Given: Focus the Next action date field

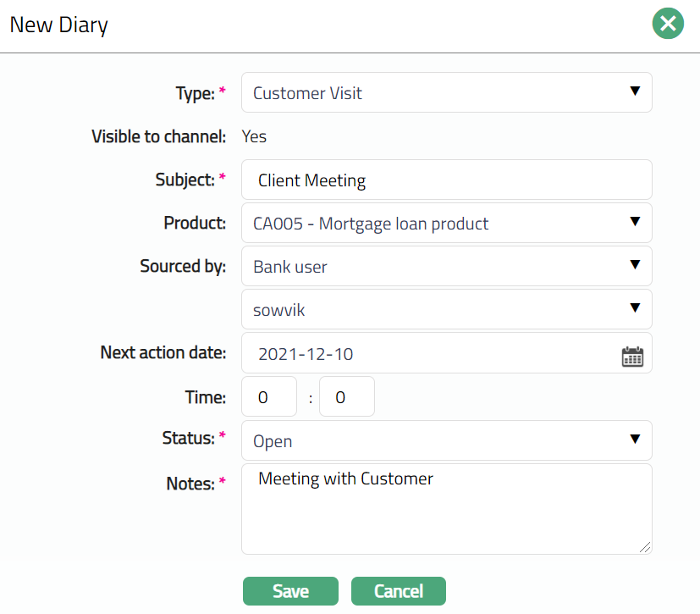Looking at the screenshot, I should pos(427,354).
